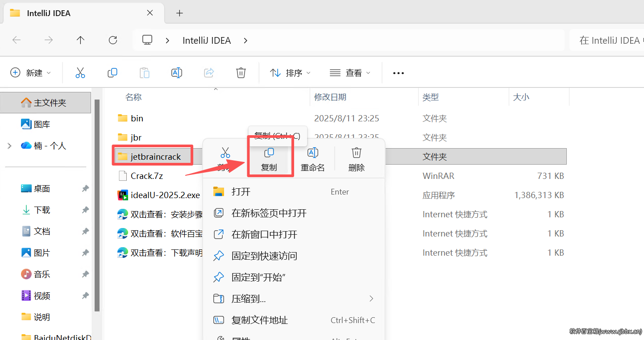Viewport: 644px width, 340px height.
Task: Click the Copy icon in the toolbar
Action: tap(112, 73)
